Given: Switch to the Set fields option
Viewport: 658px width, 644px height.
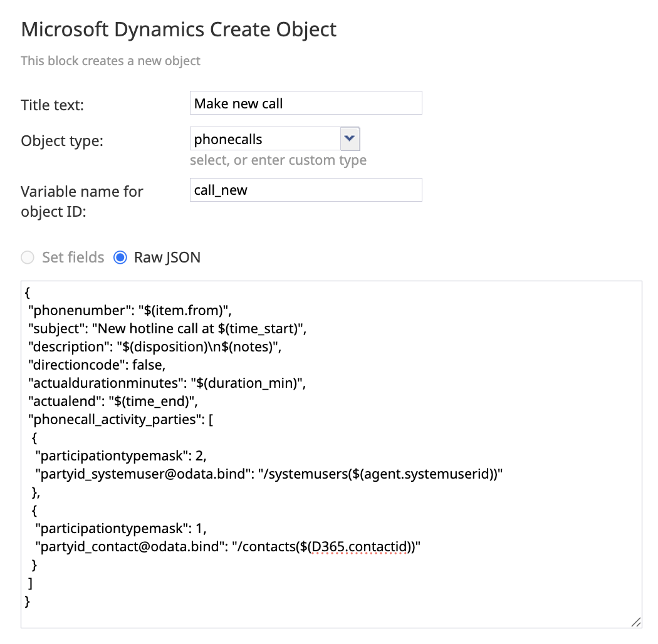Looking at the screenshot, I should [x=27, y=257].
